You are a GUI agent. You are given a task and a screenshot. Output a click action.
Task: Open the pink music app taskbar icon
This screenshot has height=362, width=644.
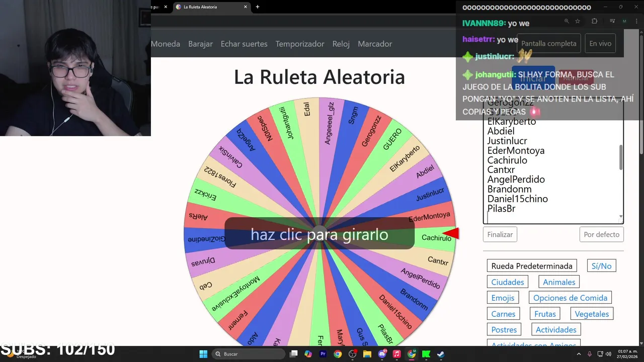[396, 354]
